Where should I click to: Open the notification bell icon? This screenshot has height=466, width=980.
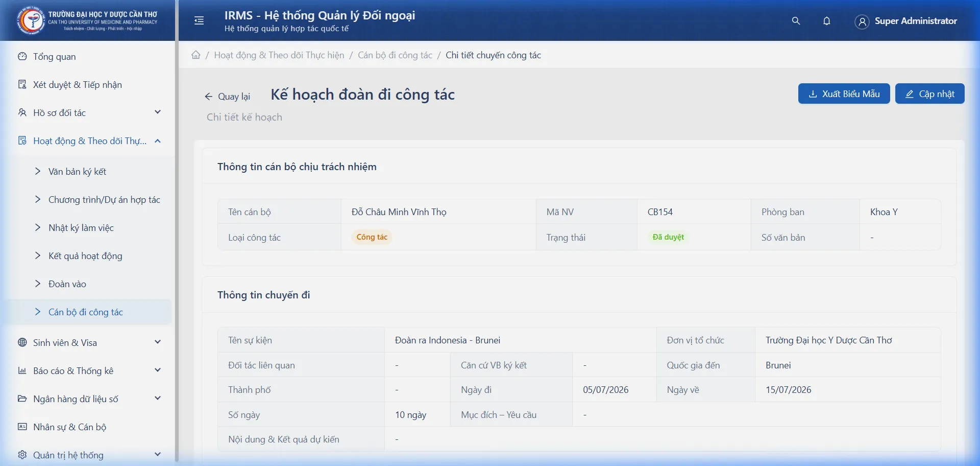(827, 21)
